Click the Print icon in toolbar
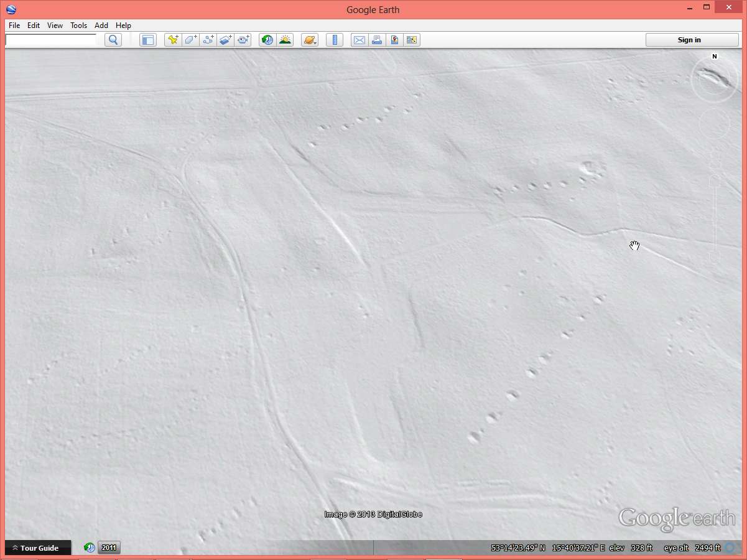 tap(377, 40)
